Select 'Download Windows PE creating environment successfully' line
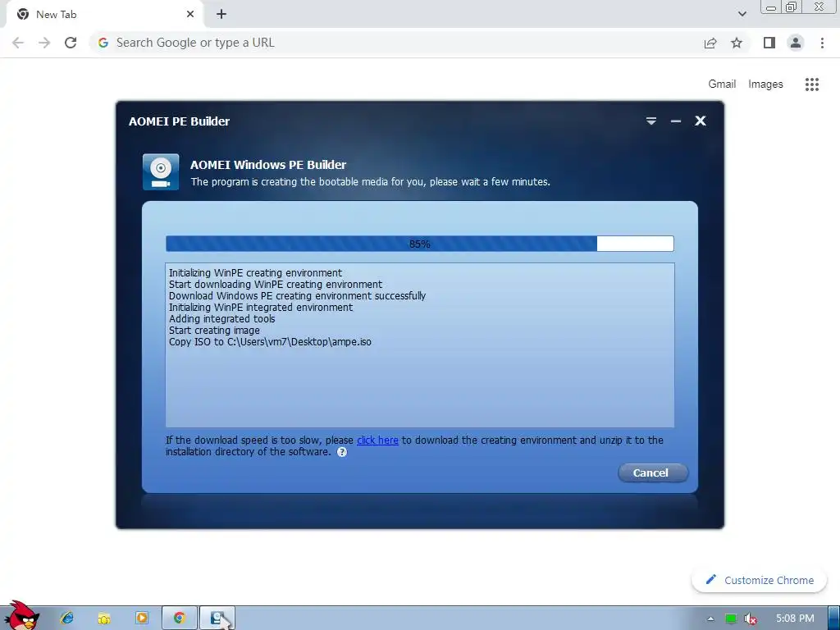The image size is (840, 630). coord(297,295)
